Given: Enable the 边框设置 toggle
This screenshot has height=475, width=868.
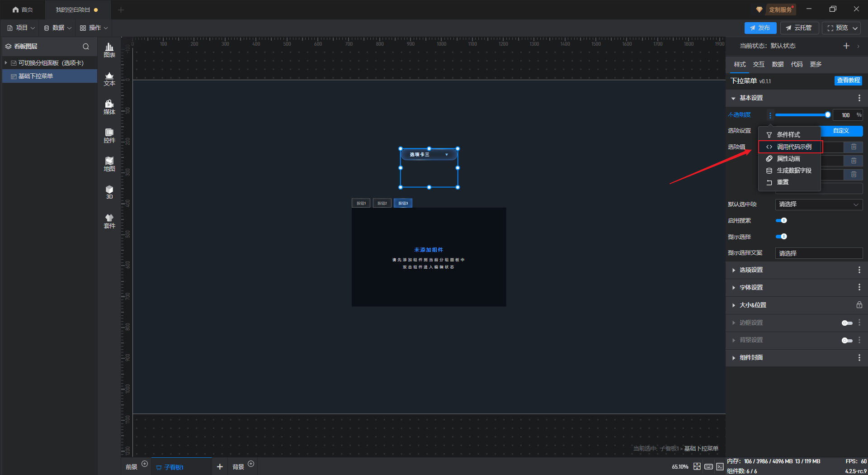Looking at the screenshot, I should pyautogui.click(x=847, y=323).
